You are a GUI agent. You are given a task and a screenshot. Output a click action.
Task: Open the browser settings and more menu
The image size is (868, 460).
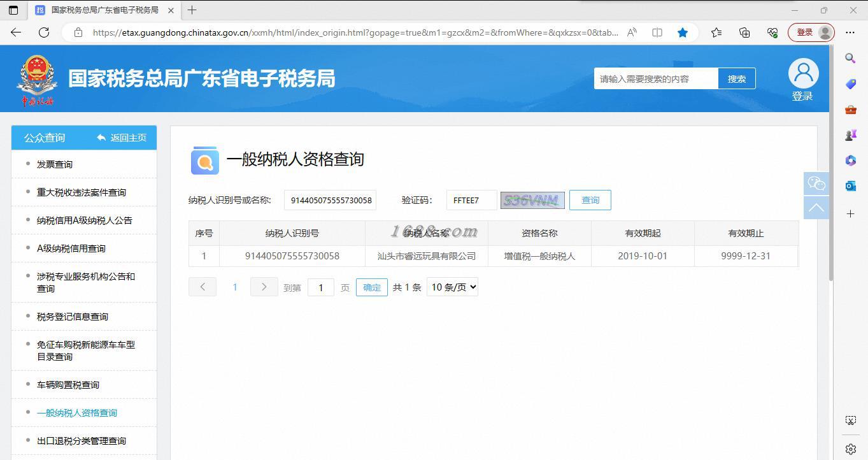point(850,32)
